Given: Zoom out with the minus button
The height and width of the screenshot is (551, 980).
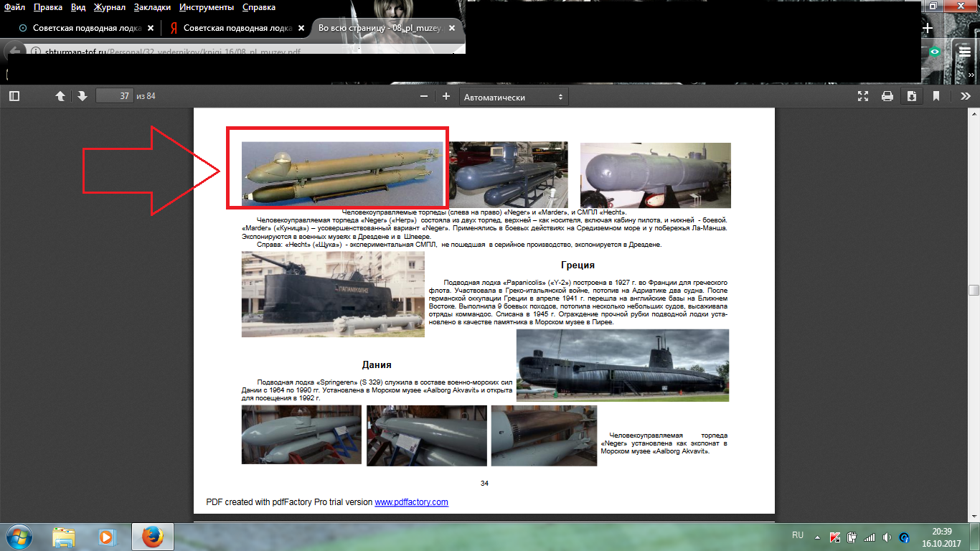Looking at the screenshot, I should [x=424, y=97].
